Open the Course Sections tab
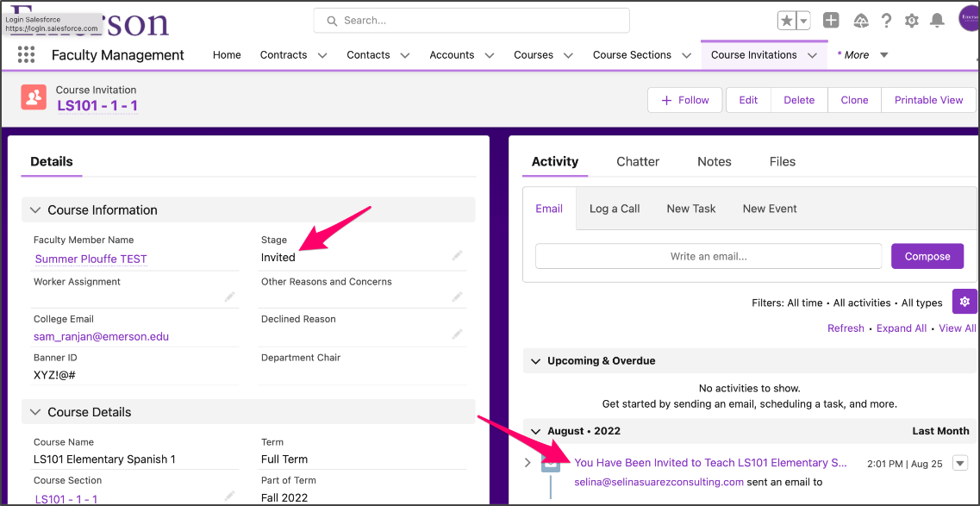This screenshot has width=980, height=506. 632,55
